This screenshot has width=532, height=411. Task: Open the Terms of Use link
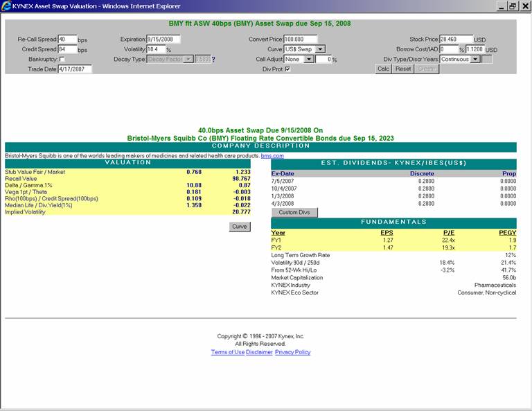(228, 352)
